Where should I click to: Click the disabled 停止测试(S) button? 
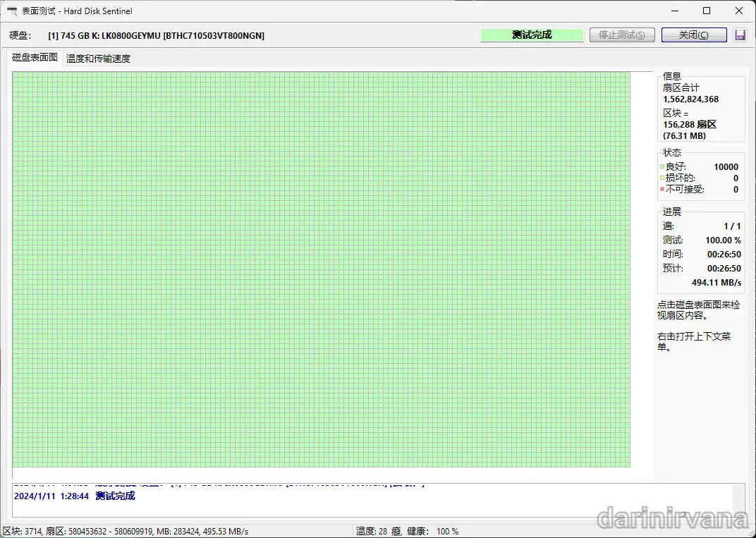click(x=622, y=35)
